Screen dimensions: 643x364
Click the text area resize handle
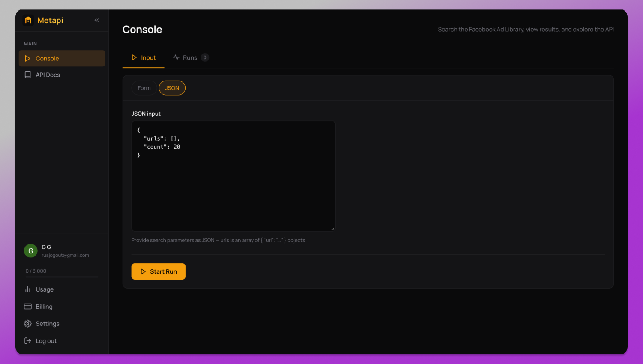coord(333,229)
